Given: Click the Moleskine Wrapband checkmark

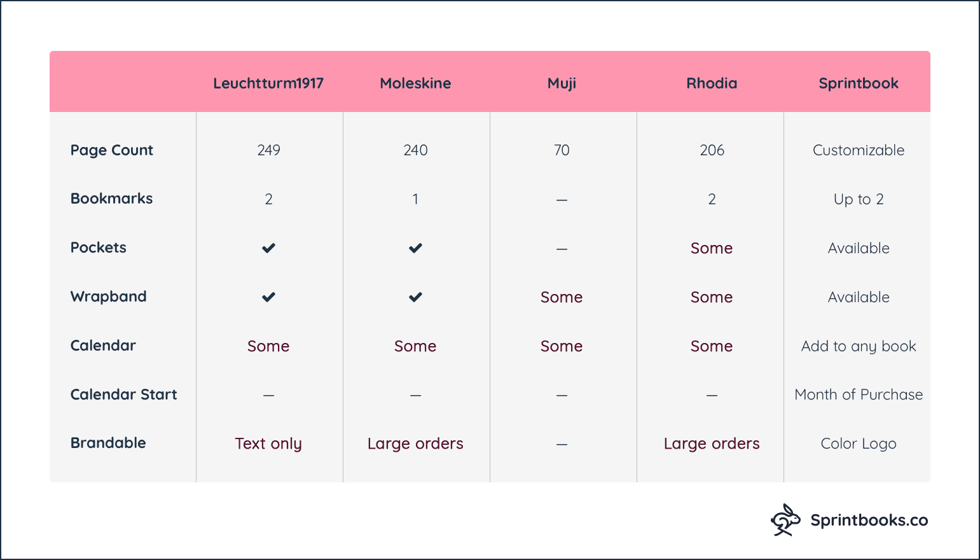Looking at the screenshot, I should pyautogui.click(x=415, y=297).
